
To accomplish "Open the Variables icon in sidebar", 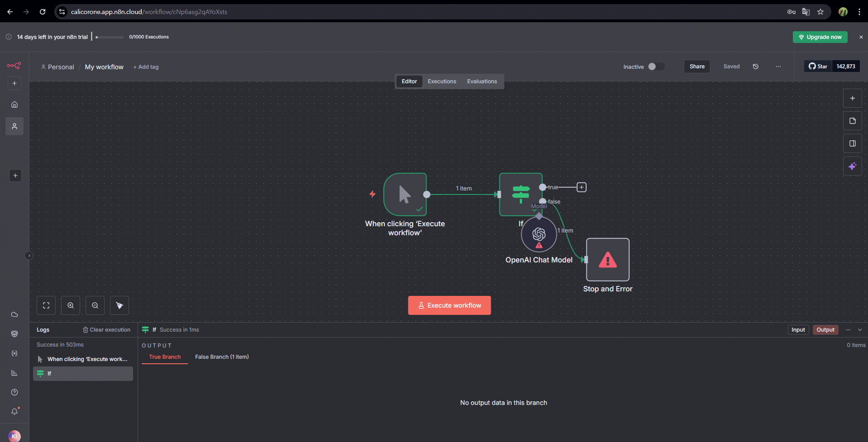I will point(14,353).
